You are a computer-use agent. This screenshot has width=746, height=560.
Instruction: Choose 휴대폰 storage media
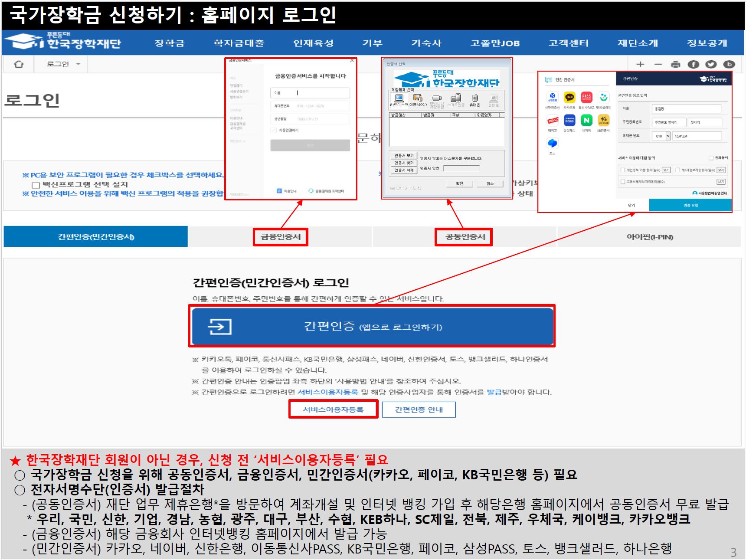[475, 100]
